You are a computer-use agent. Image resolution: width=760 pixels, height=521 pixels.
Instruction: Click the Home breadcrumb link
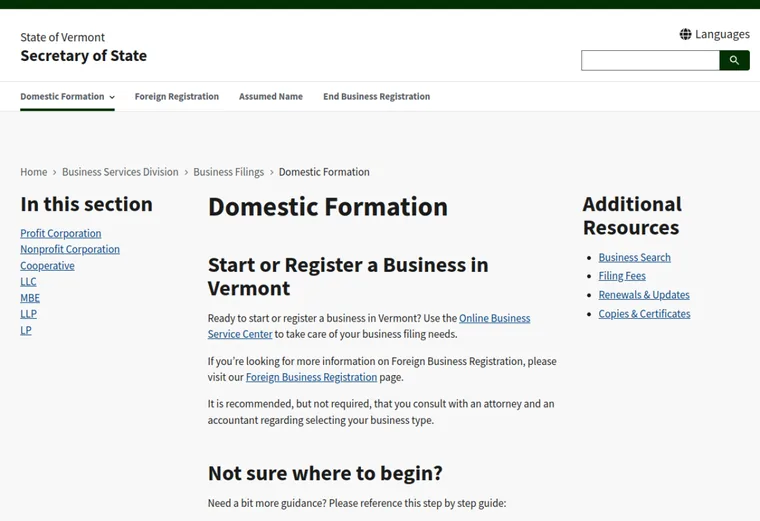(x=33, y=172)
